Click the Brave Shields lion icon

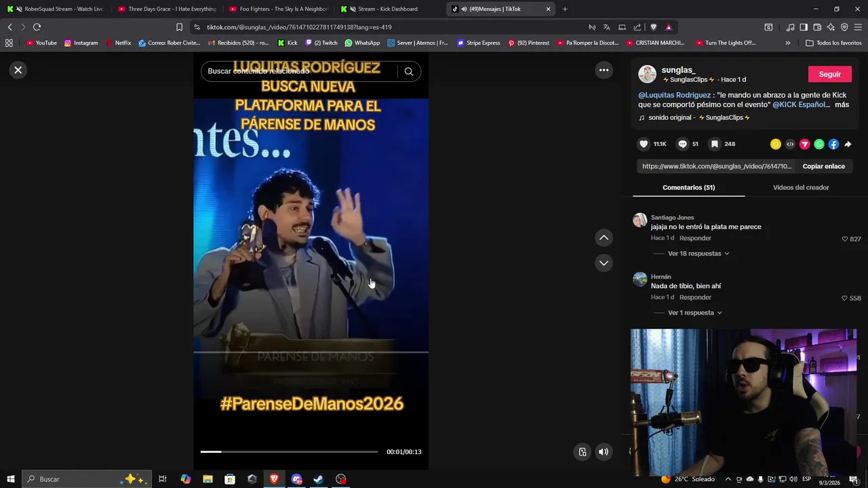coord(654,27)
